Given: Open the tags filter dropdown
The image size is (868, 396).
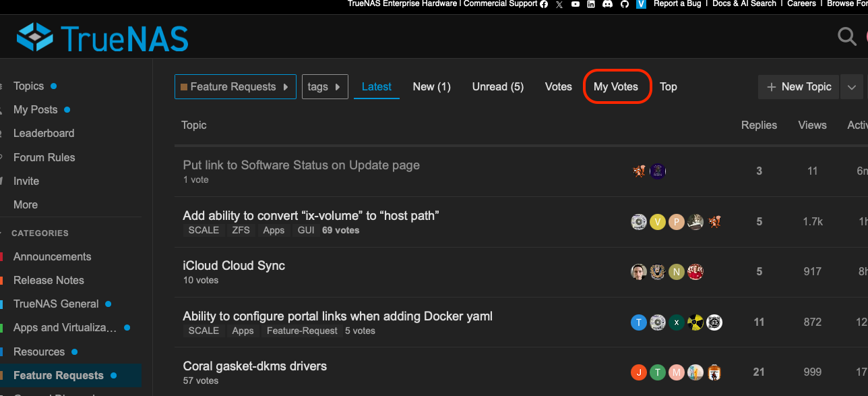Looking at the screenshot, I should (325, 86).
